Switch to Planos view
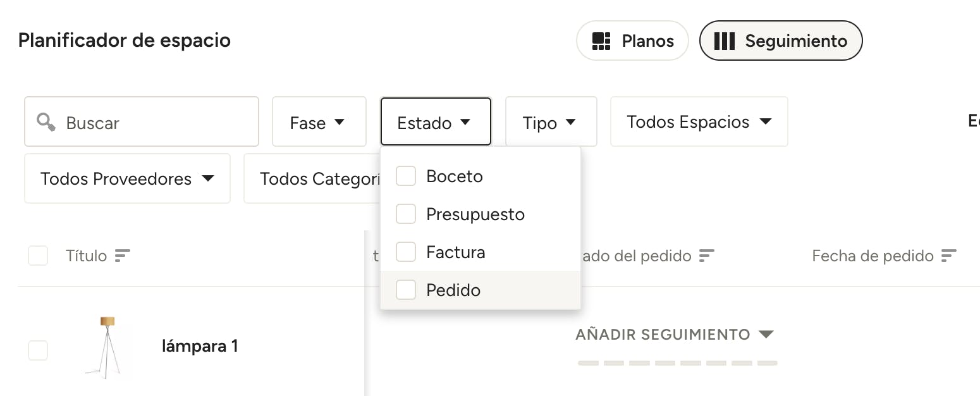980x396 pixels. click(x=632, y=40)
